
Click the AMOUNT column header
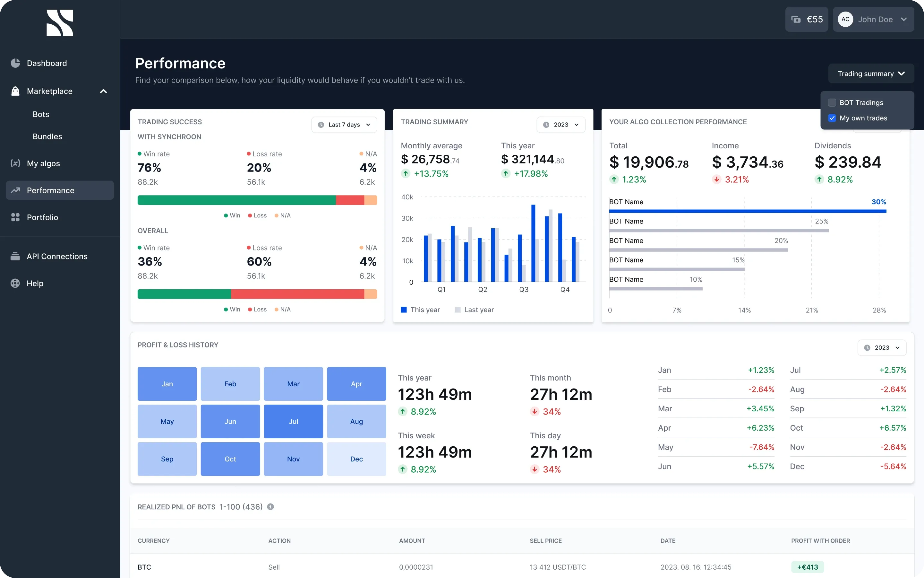click(x=412, y=540)
